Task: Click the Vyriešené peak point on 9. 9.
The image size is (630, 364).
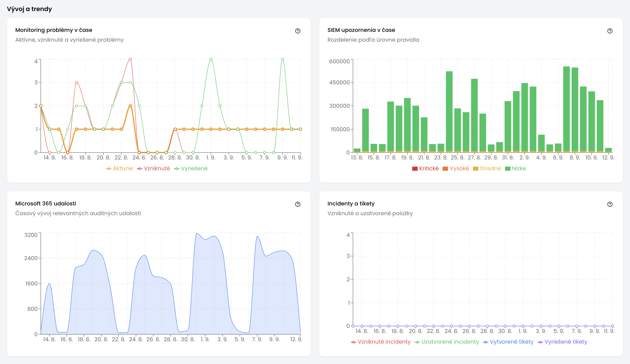Action: [x=282, y=59]
